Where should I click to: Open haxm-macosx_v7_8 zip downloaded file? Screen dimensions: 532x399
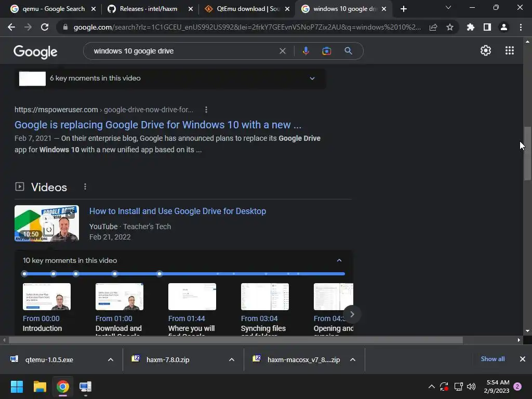[303, 360]
